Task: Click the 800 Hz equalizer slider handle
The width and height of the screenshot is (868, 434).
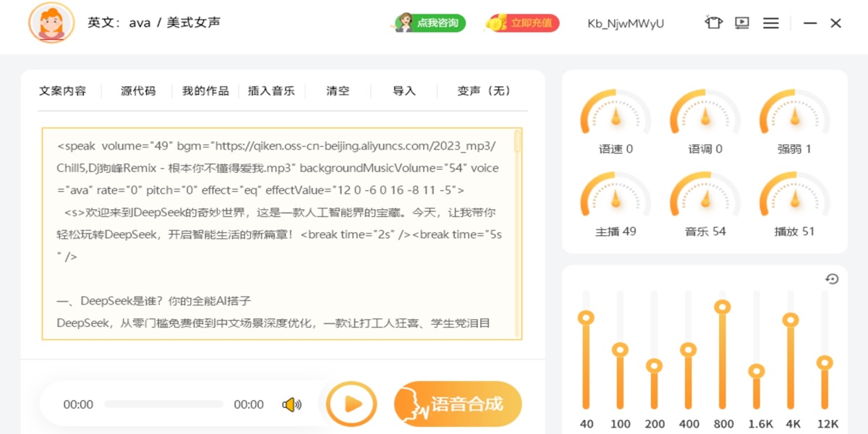Action: [723, 307]
